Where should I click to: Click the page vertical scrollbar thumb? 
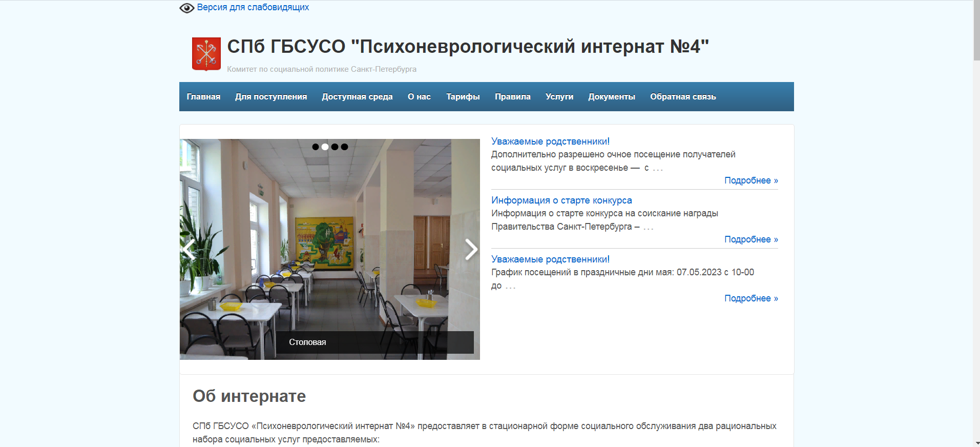click(976, 31)
